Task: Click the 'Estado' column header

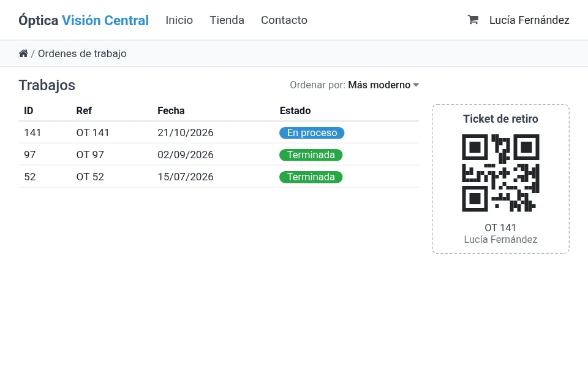Action: point(295,111)
